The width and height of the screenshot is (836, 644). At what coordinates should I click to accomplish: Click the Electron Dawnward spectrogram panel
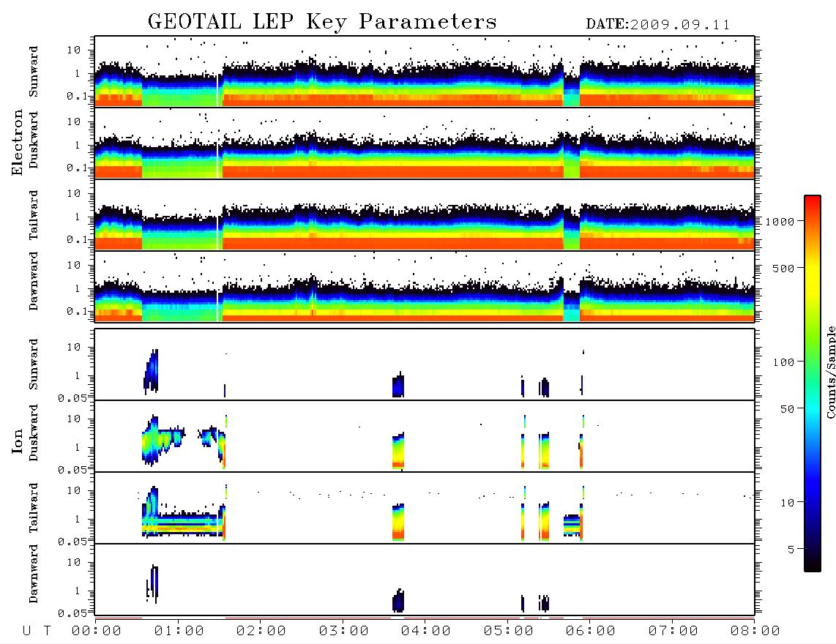(425, 286)
